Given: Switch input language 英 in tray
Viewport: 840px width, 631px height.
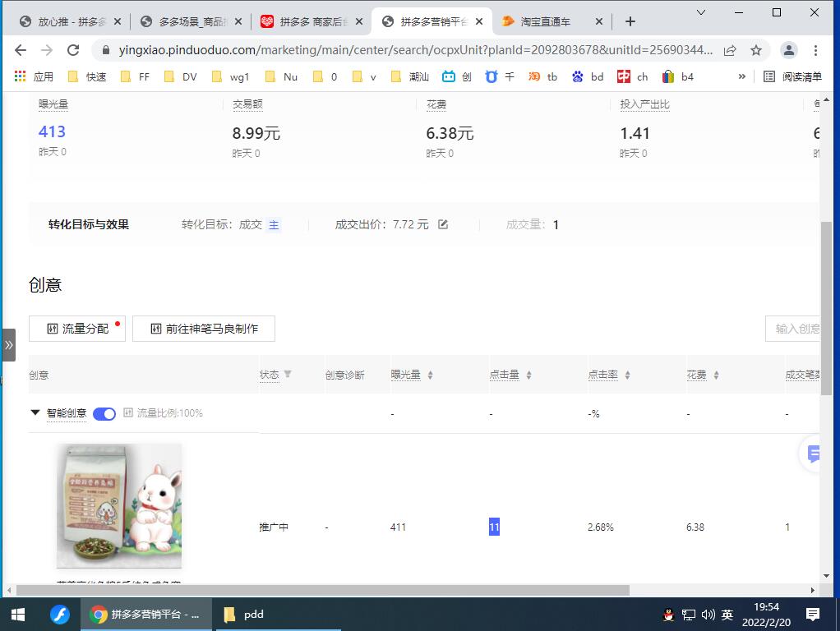Looking at the screenshot, I should (x=727, y=615).
